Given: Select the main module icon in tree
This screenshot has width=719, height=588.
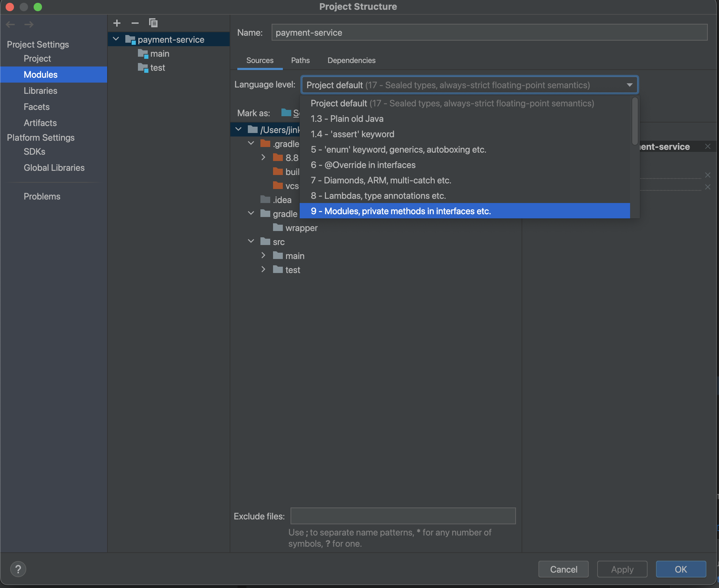Looking at the screenshot, I should (143, 54).
